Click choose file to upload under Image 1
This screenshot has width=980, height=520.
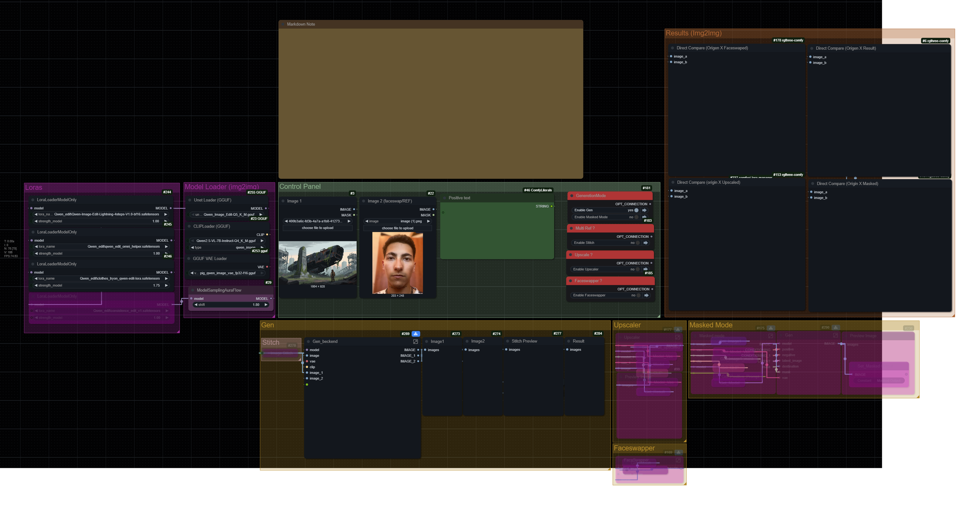tap(317, 228)
